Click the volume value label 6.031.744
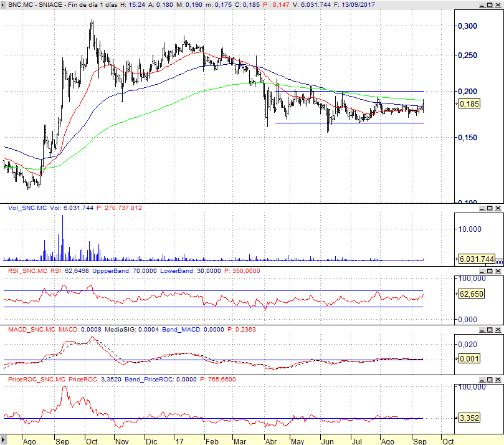Viewport: 504px width, 445px height. 477,259
